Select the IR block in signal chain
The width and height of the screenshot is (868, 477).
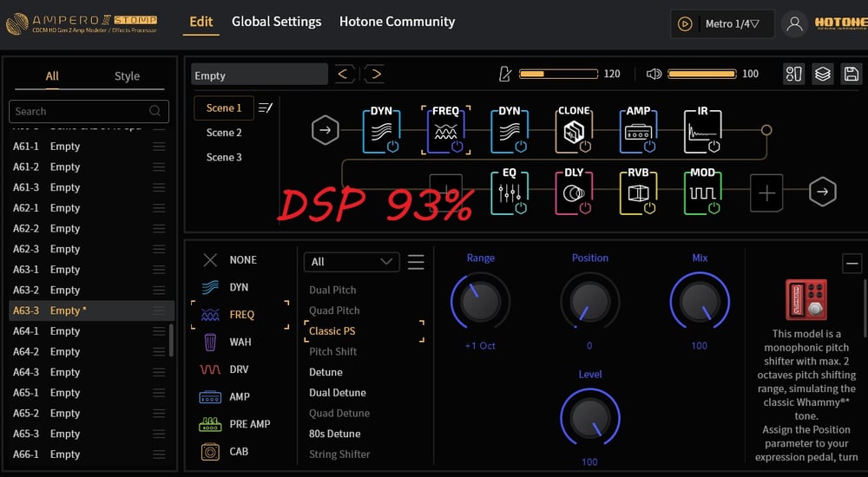[x=702, y=129]
